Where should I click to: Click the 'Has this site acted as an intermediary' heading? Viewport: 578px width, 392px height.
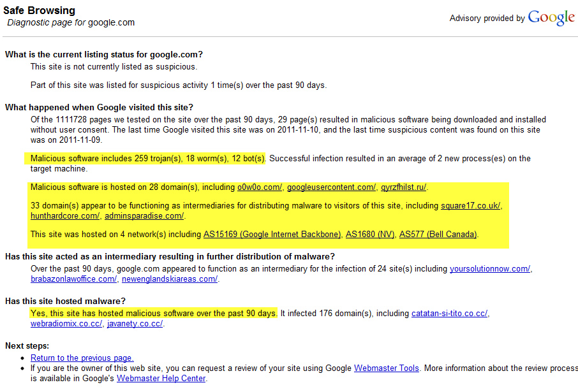coord(170,257)
